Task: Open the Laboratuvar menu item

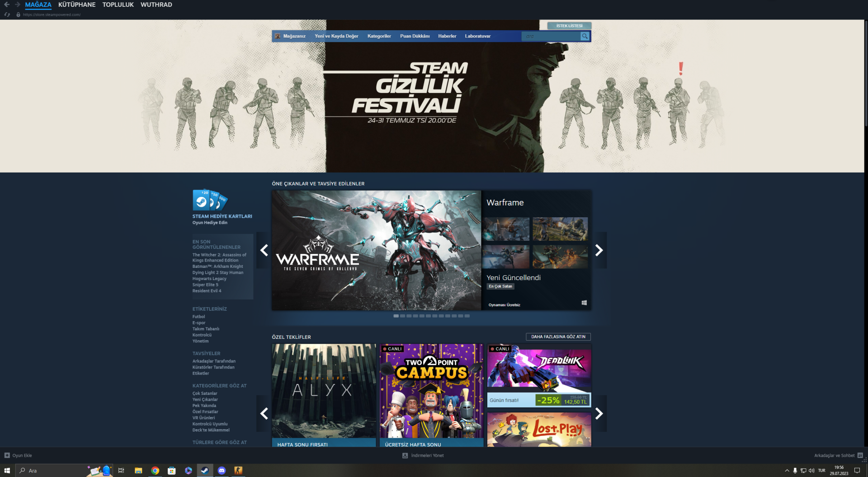Action: tap(478, 36)
